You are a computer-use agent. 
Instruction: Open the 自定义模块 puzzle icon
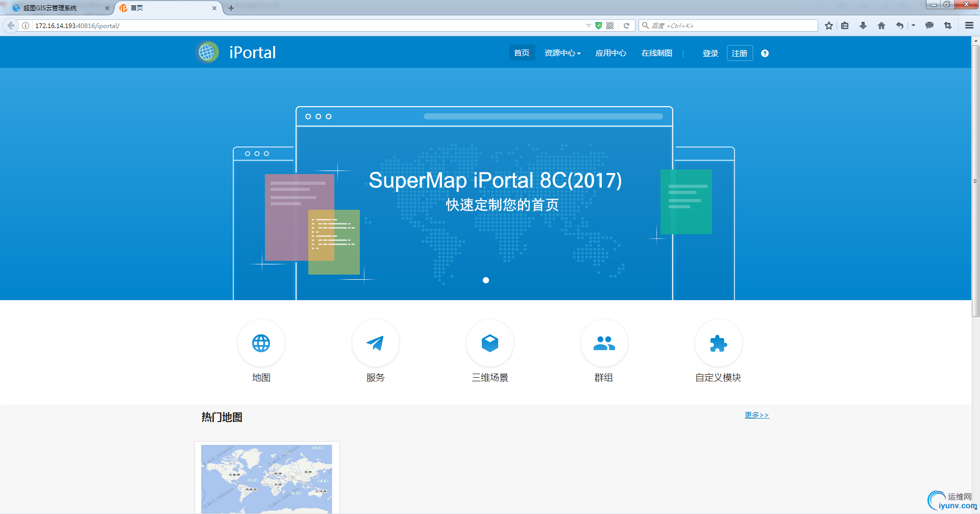[x=719, y=343]
